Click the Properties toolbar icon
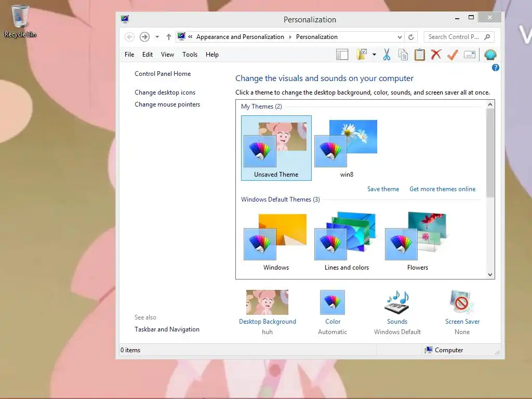The image size is (532, 399). click(470, 54)
